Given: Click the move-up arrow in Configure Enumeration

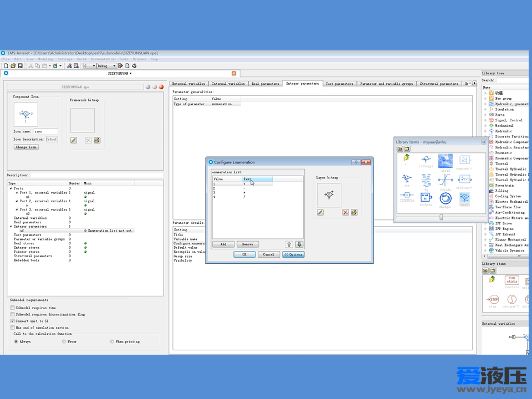Looking at the screenshot, I should coord(289,244).
